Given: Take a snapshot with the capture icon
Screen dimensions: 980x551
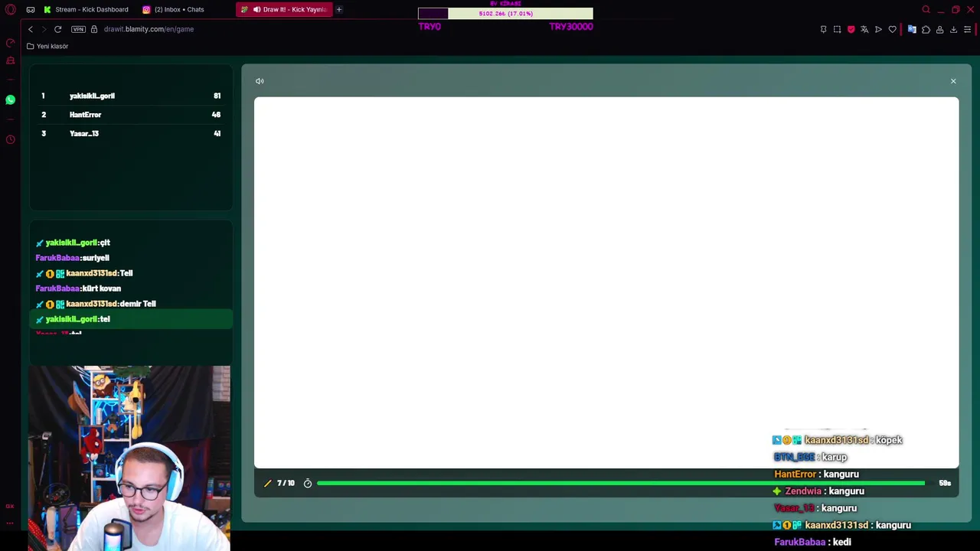Looking at the screenshot, I should (837, 29).
